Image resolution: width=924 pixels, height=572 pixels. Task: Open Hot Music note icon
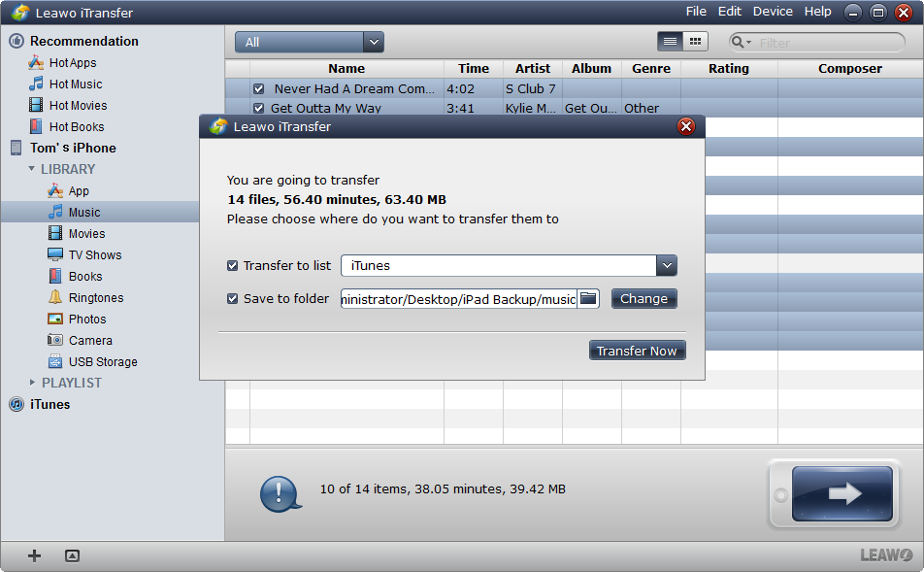(x=36, y=84)
